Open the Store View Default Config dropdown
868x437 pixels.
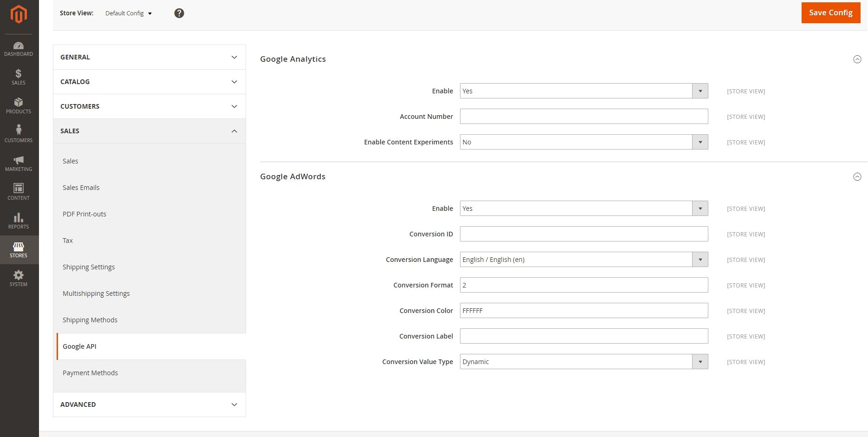pyautogui.click(x=129, y=13)
